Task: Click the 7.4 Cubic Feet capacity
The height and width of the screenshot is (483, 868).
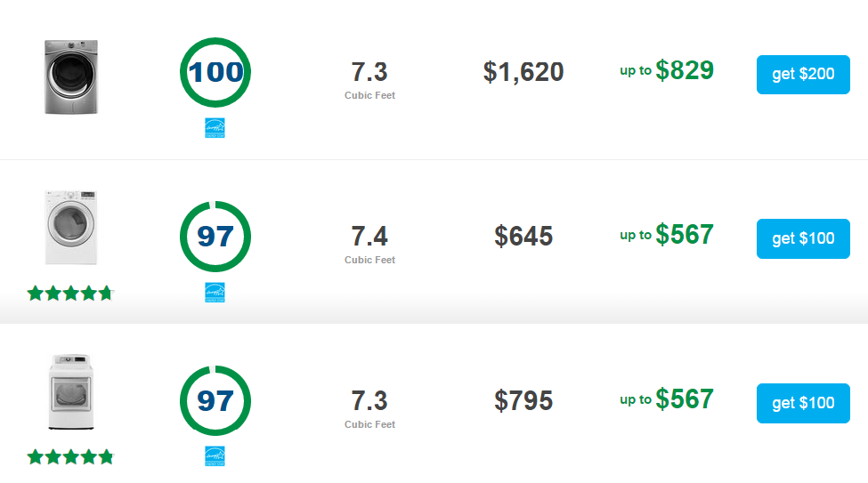Action: (369, 244)
